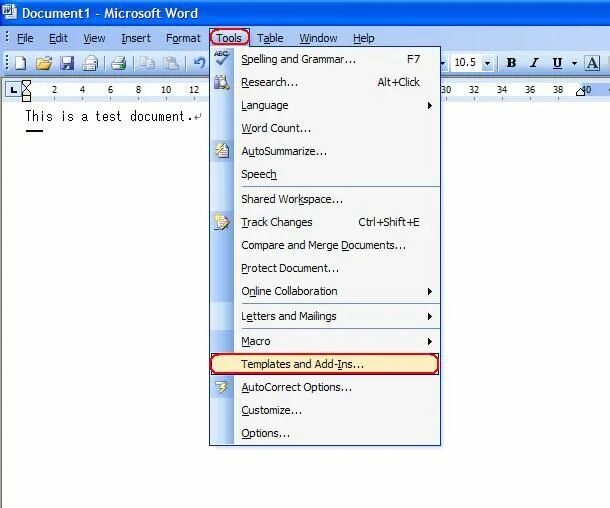Click the Bold formatting button

[x=511, y=63]
